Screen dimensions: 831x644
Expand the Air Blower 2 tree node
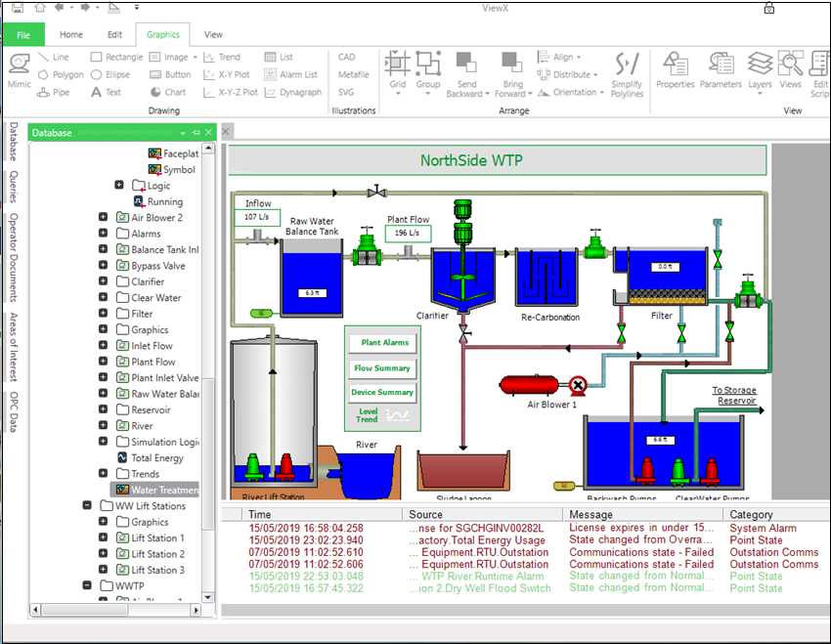point(104,217)
